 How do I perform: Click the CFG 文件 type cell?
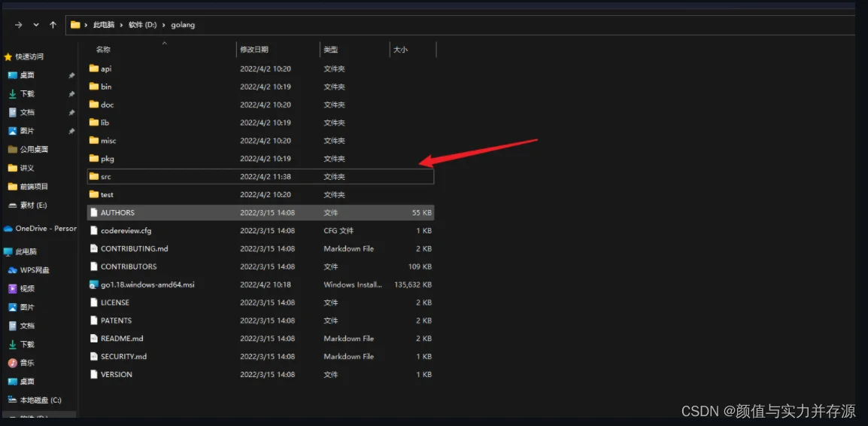pos(338,230)
